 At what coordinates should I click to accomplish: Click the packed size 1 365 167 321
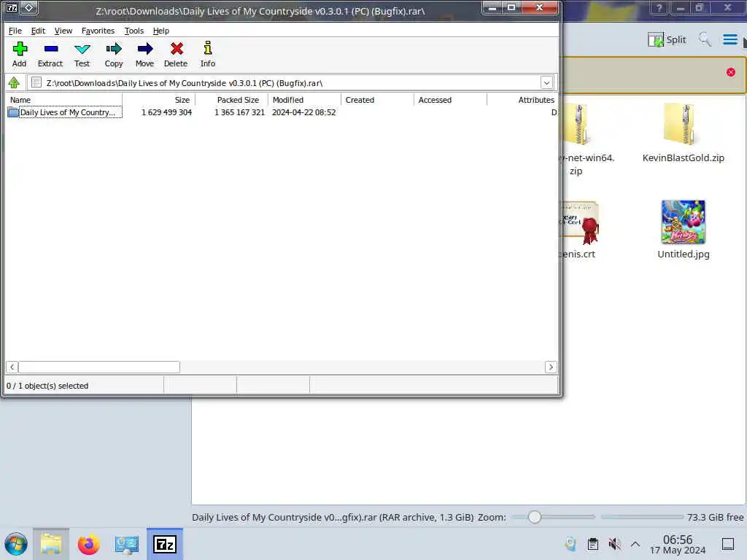tap(239, 112)
